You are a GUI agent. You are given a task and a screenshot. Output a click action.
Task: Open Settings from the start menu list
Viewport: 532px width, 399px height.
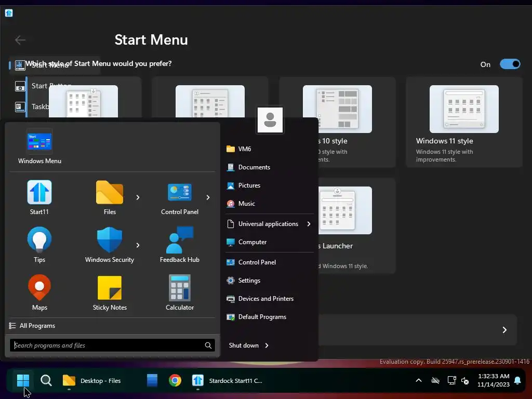pyautogui.click(x=269, y=281)
